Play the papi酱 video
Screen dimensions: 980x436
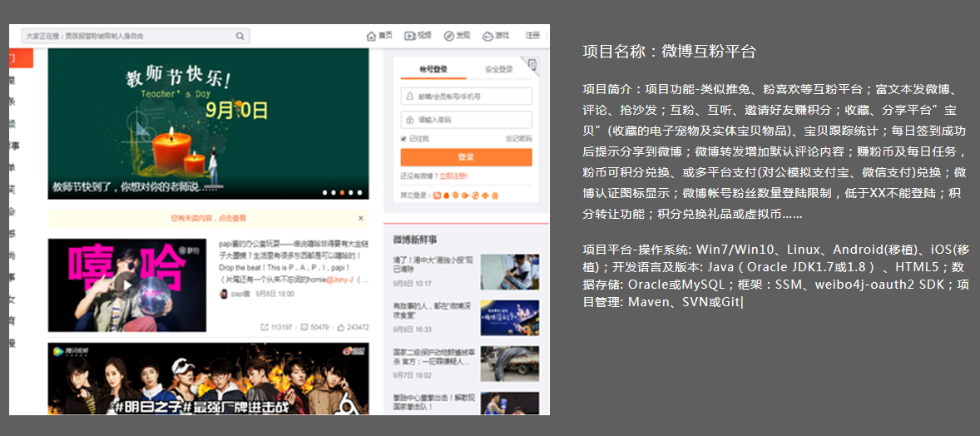(126, 285)
